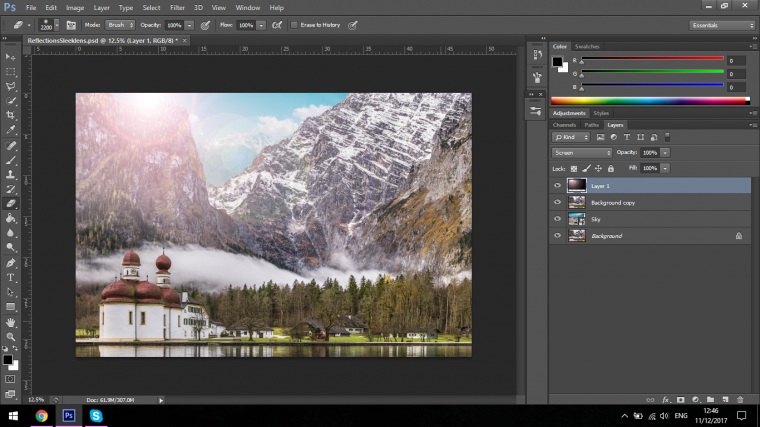Add layer style fx icon
This screenshot has height=427, width=760.
tap(666, 400)
